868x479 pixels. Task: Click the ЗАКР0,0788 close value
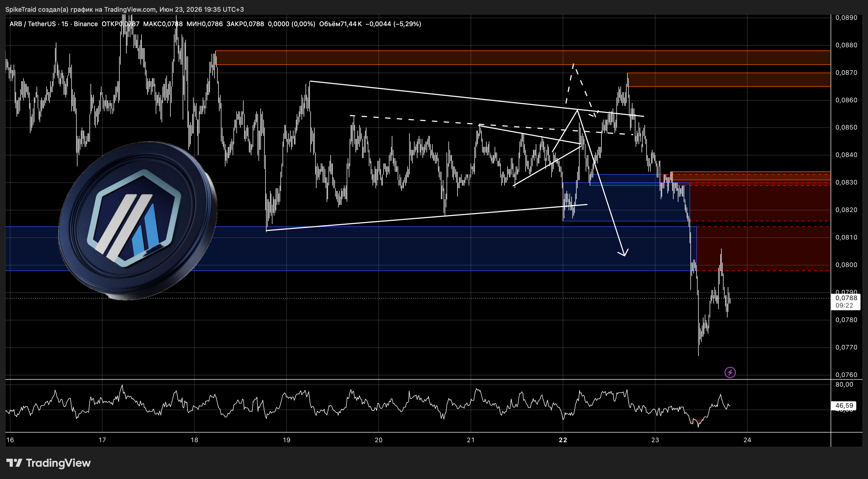click(x=245, y=24)
